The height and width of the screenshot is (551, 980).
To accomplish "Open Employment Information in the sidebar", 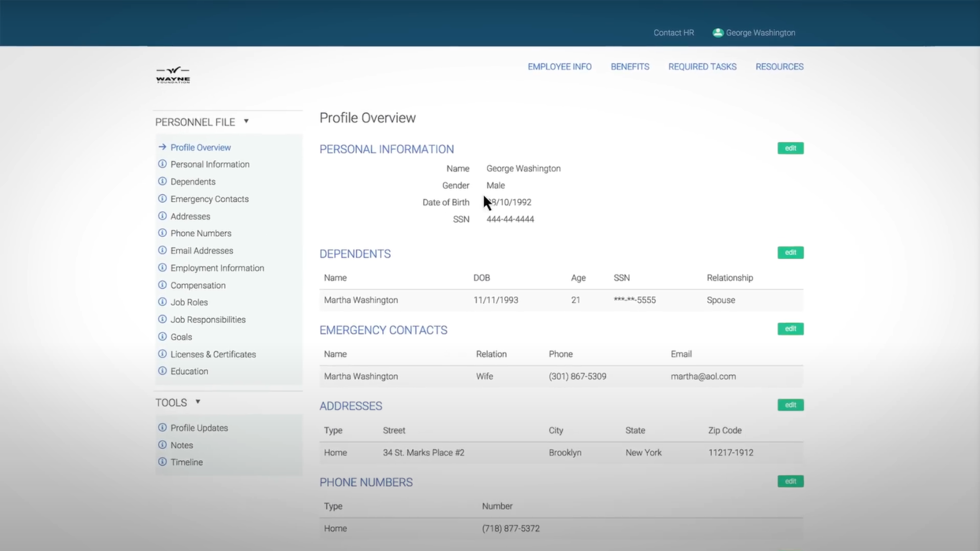I will coord(217,268).
